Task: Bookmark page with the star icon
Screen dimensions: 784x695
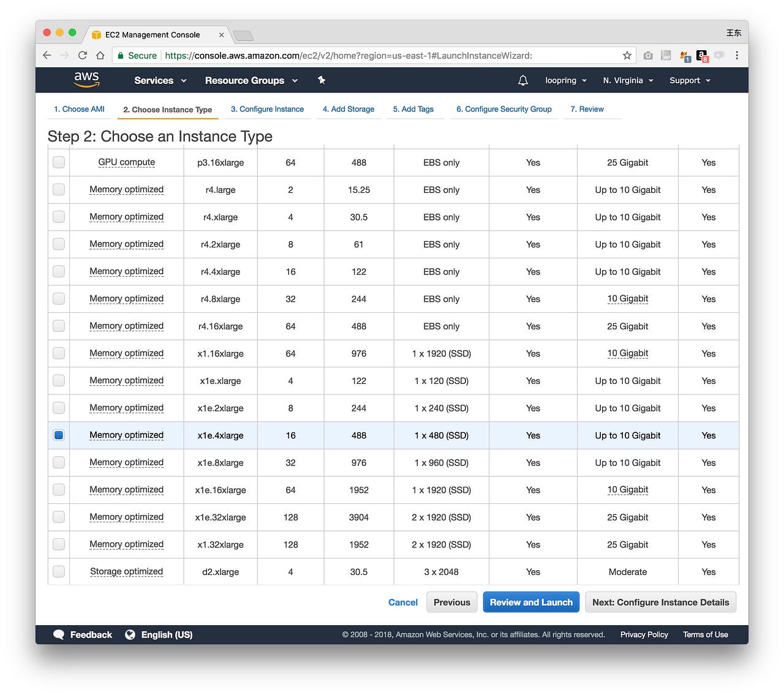Action: (627, 55)
